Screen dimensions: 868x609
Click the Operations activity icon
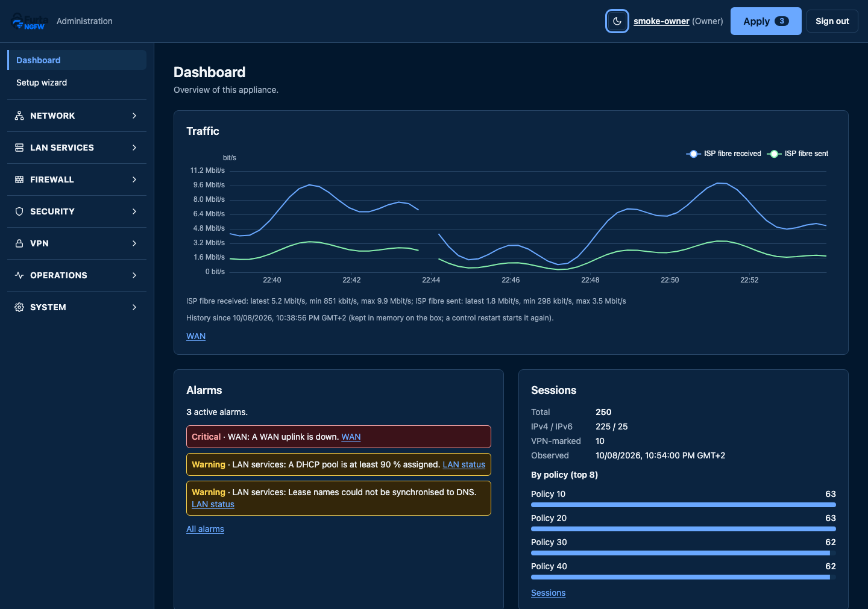click(19, 275)
